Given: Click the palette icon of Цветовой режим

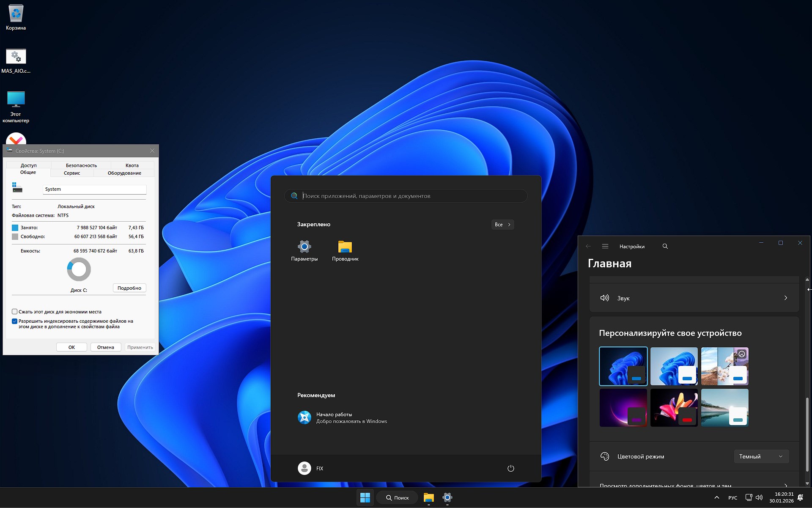Looking at the screenshot, I should (605, 456).
